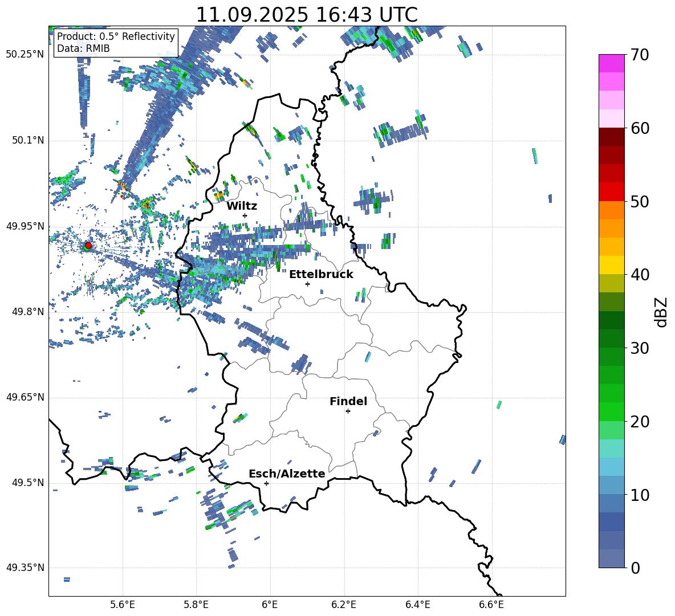Click the 5.8°E longitude label

coord(196,605)
